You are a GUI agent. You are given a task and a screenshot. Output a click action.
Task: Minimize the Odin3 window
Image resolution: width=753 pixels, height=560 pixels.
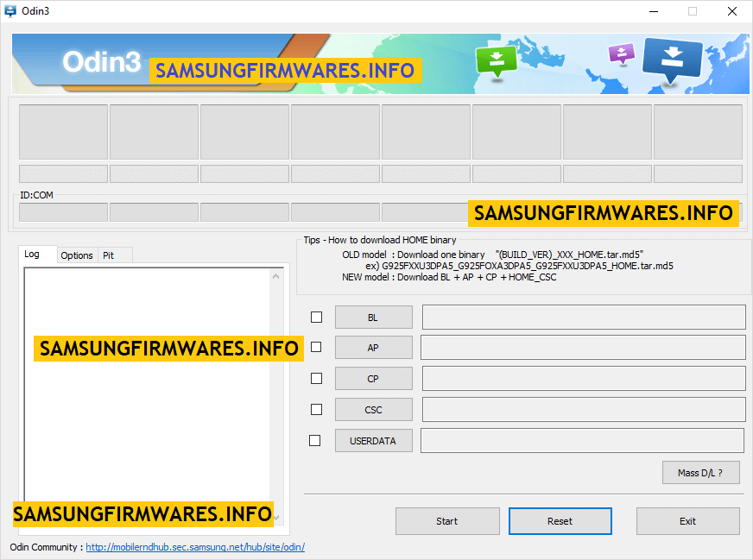(x=654, y=11)
